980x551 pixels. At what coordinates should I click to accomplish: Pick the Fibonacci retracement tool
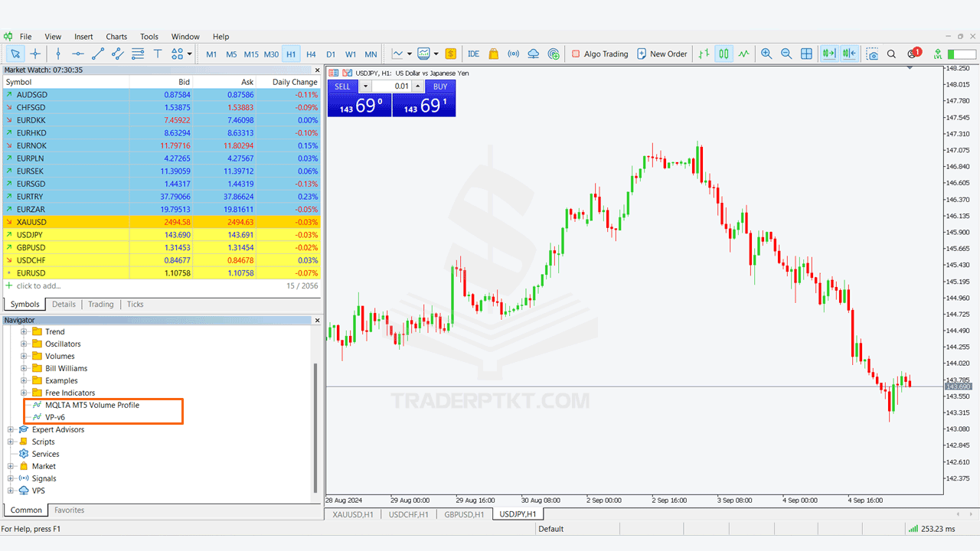click(x=138, y=54)
